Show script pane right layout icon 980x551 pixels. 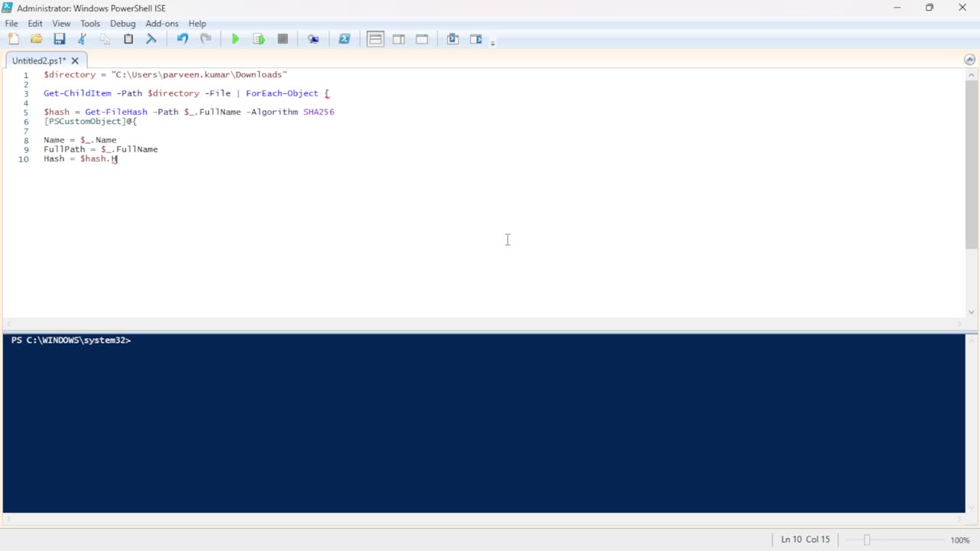click(x=399, y=39)
